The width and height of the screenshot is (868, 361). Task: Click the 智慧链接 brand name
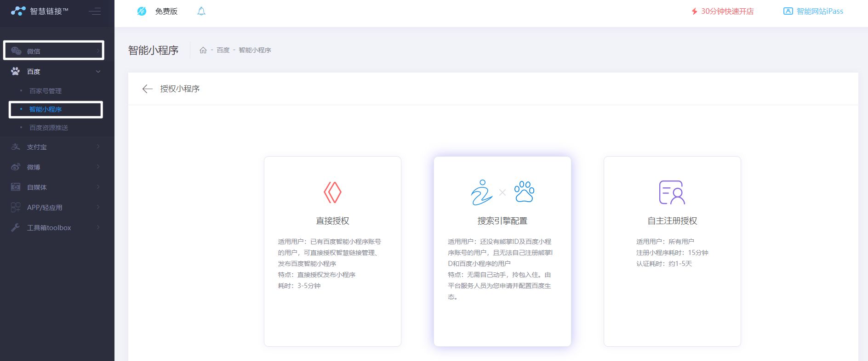49,11
